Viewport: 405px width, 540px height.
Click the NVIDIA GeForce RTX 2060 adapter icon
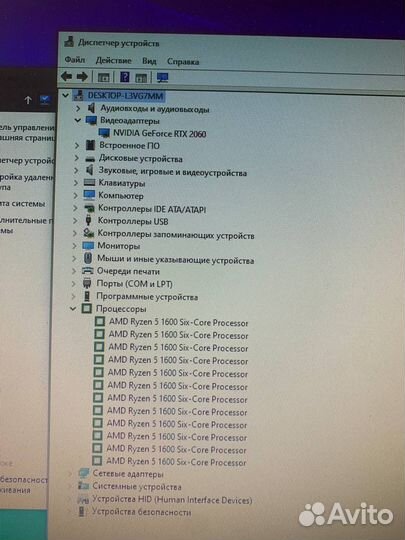(x=104, y=133)
